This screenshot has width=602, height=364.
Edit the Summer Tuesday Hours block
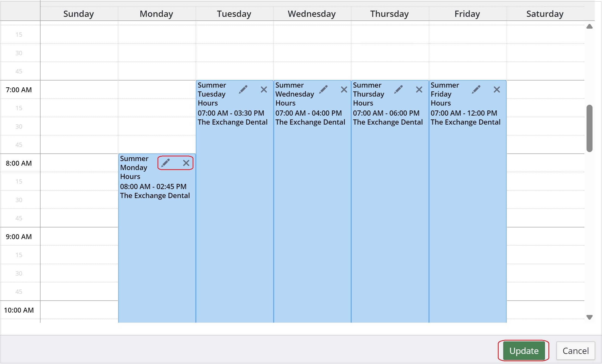tap(243, 90)
